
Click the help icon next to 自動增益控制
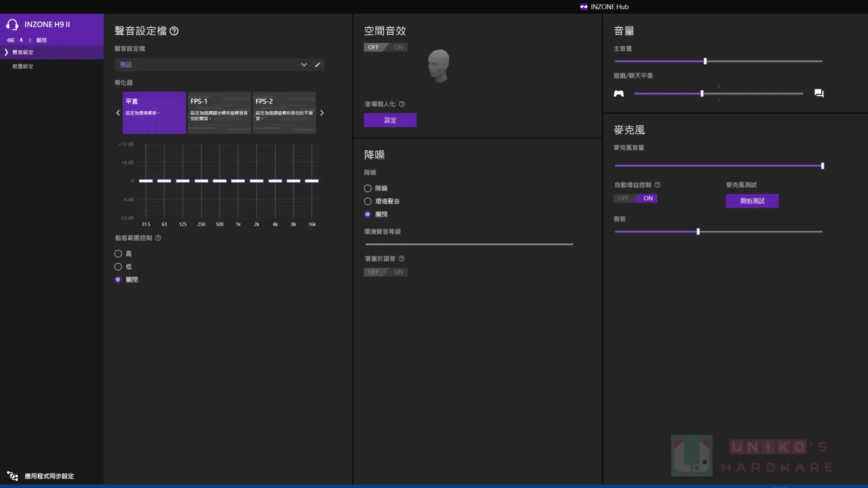(x=657, y=185)
